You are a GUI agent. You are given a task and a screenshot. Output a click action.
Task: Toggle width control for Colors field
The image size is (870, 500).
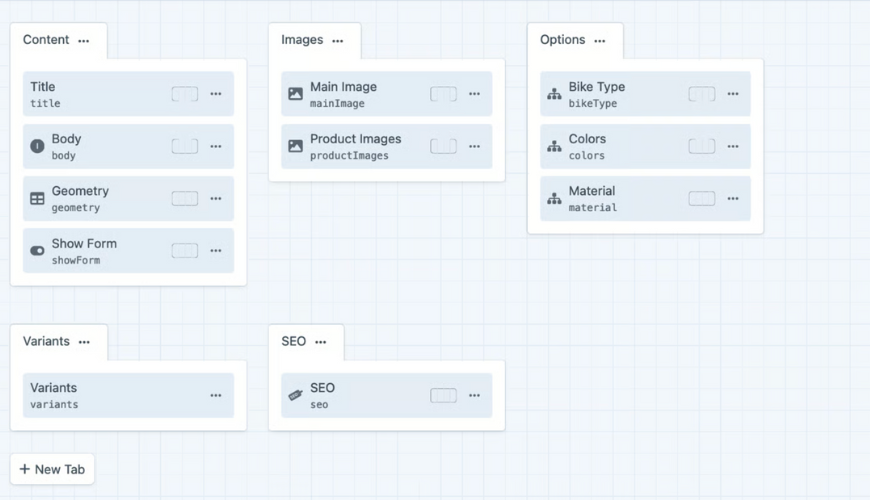tap(702, 146)
